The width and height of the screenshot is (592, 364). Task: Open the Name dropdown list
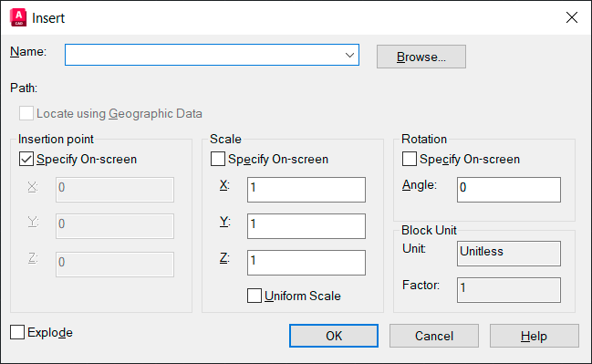tap(349, 55)
